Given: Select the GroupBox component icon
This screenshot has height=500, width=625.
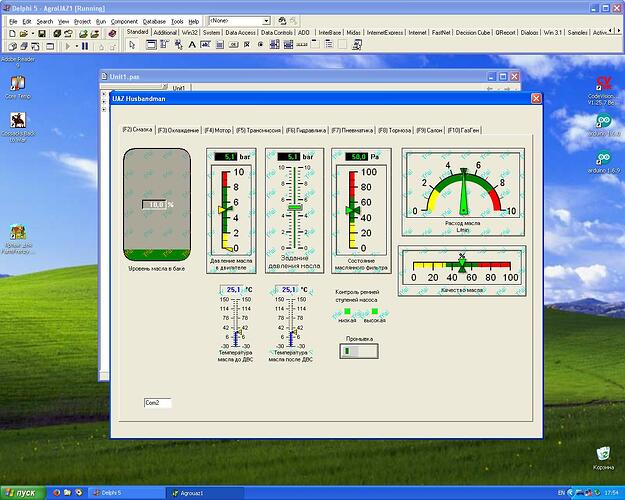Looking at the screenshot, I should tap(315, 45).
